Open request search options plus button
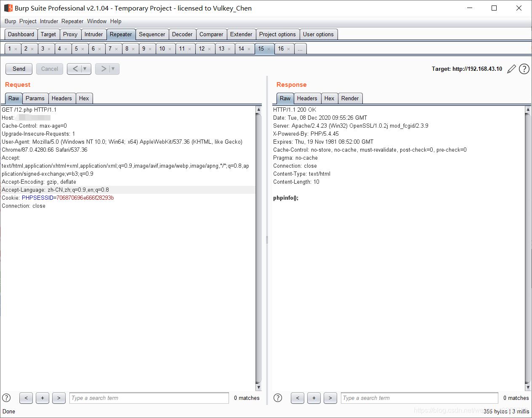Viewport: 532px width, 418px height. click(43, 398)
